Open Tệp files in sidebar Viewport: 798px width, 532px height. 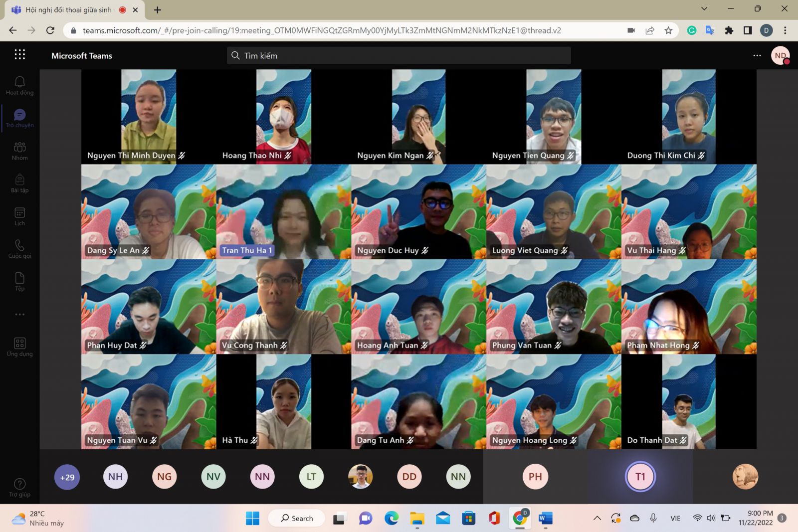point(19,281)
